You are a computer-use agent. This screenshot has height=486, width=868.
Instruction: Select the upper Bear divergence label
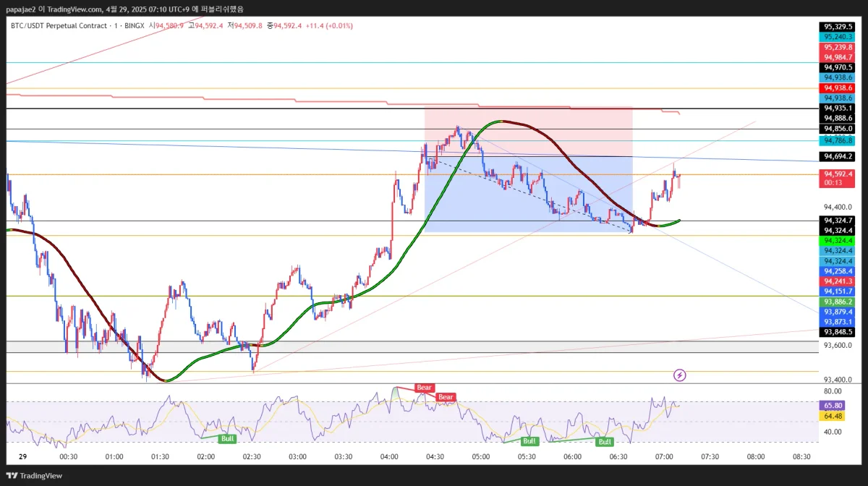click(424, 388)
